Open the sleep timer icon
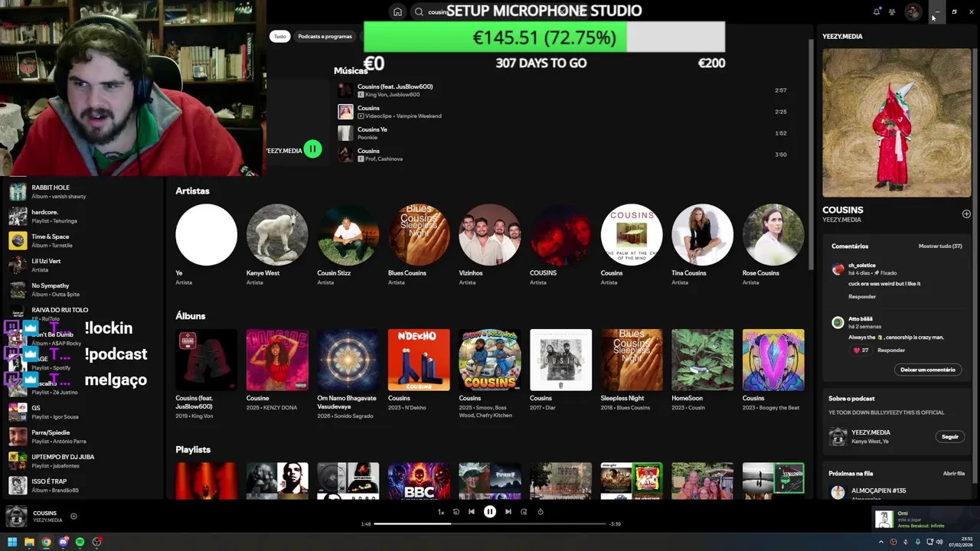This screenshot has height=551, width=980. [x=541, y=512]
